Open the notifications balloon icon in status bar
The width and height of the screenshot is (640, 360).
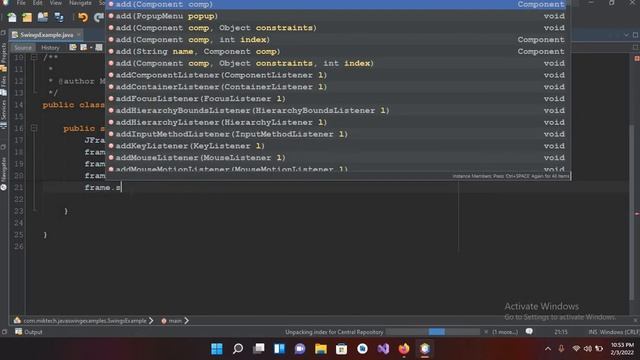pos(529,331)
